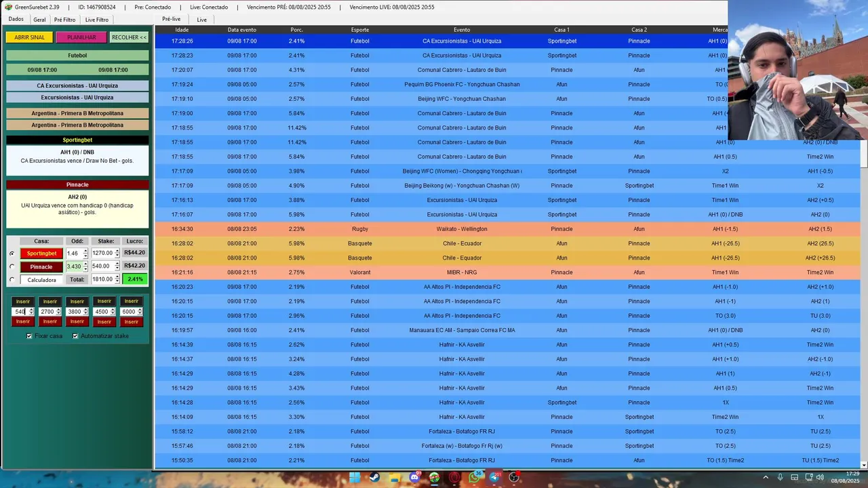868x488 pixels.
Task: Click the Calculadora button
Action: (41, 279)
